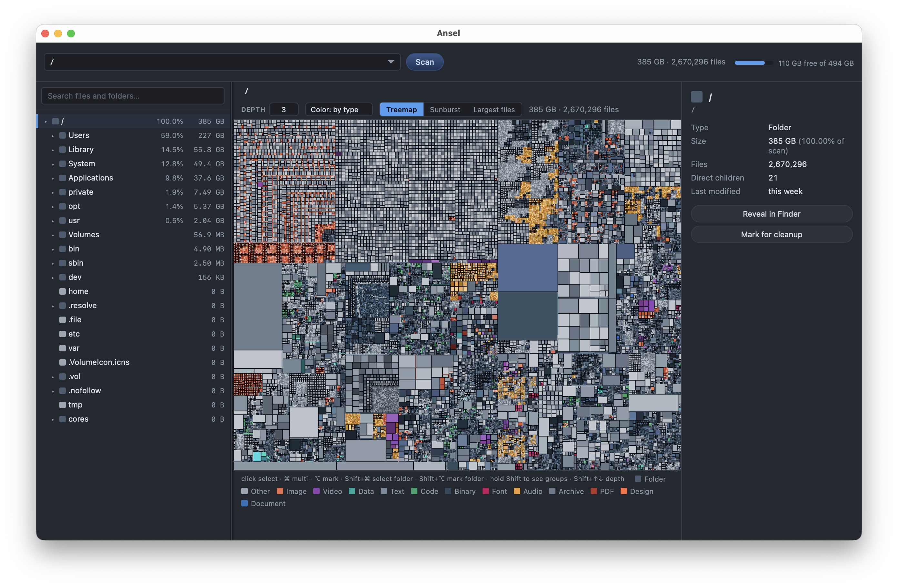The height and width of the screenshot is (588, 898).
Task: Click the folder icon beside bin
Action: pyautogui.click(x=63, y=249)
